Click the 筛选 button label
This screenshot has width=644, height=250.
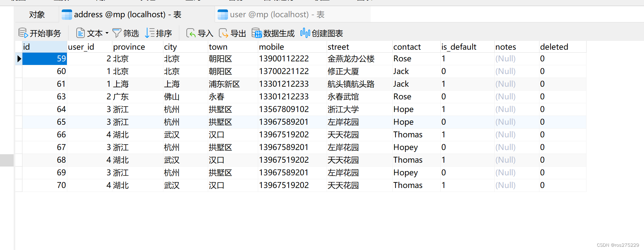pos(131,33)
